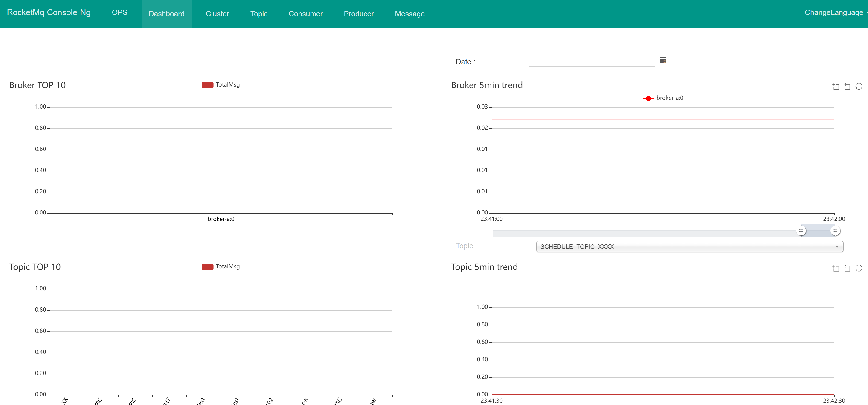The height and width of the screenshot is (405, 868).
Task: Open the Producer tab
Action: tap(359, 14)
